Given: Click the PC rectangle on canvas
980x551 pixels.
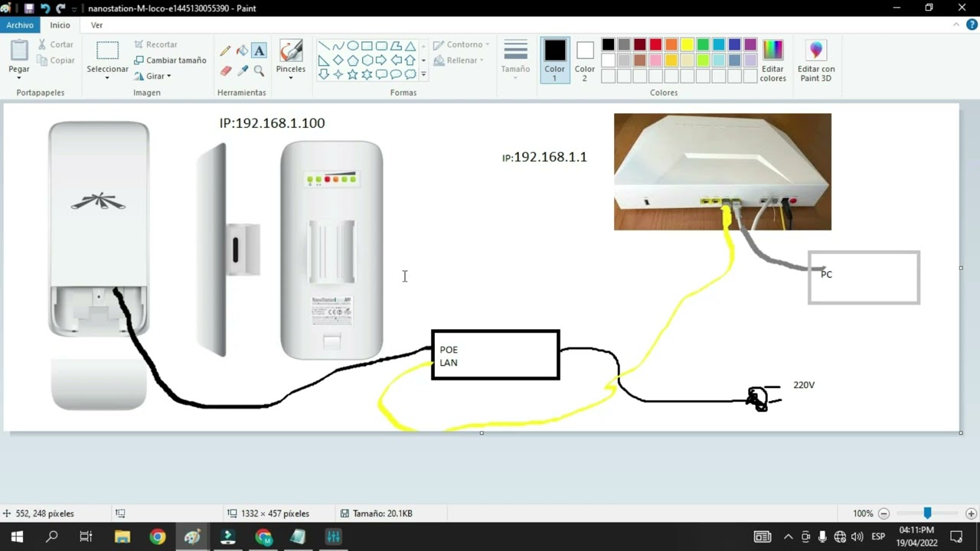Looking at the screenshot, I should pos(864,278).
